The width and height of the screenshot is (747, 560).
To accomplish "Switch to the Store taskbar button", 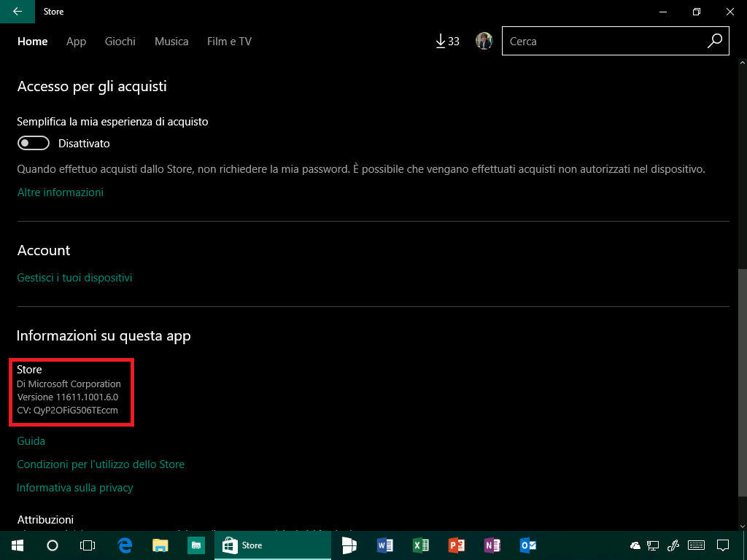I will coord(273,545).
